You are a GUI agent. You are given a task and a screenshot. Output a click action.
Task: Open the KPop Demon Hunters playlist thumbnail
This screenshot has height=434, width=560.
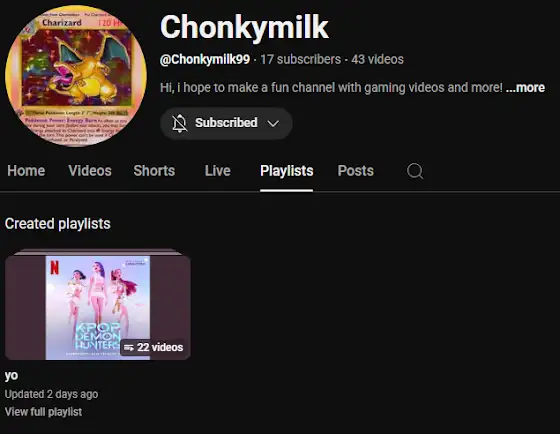point(98,305)
